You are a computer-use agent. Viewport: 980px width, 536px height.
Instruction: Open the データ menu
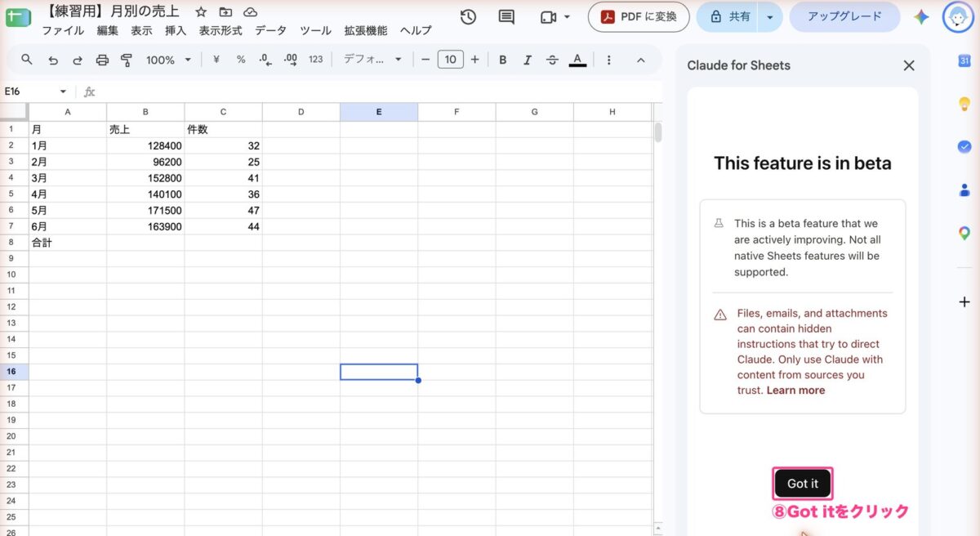point(271,30)
